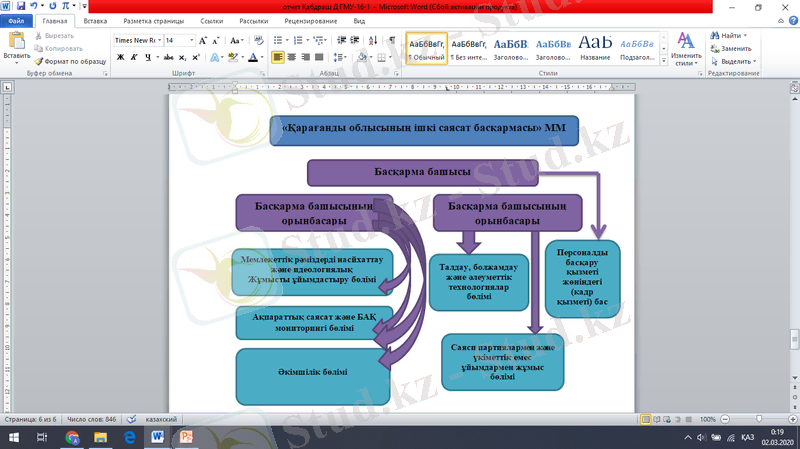Open the font size dropdown showing 14
This screenshot has height=449, width=800.
click(x=179, y=40)
